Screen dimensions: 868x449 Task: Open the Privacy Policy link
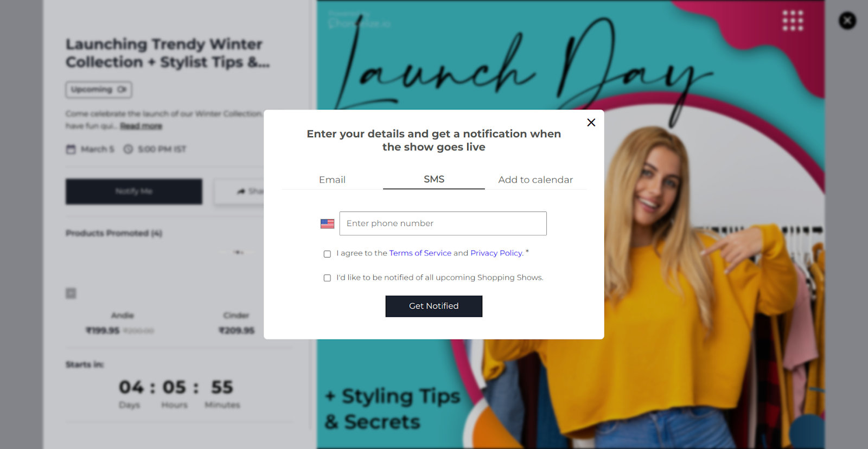tap(497, 253)
